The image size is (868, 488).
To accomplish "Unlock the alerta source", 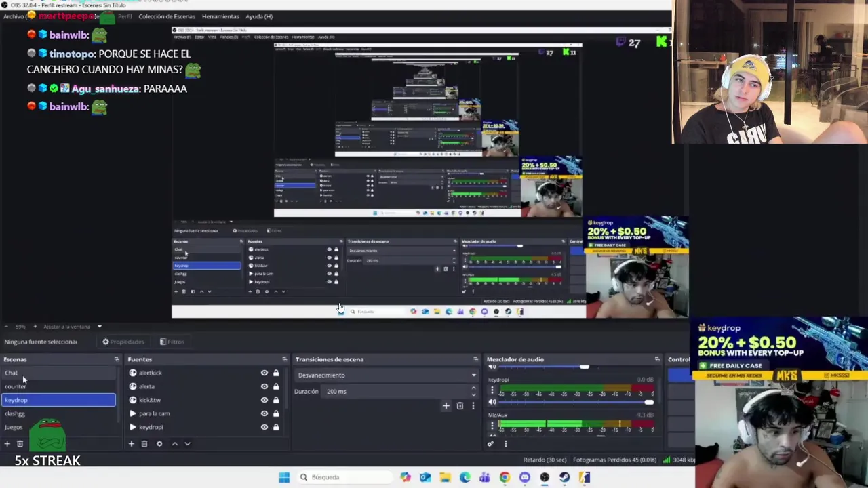I will point(276,386).
